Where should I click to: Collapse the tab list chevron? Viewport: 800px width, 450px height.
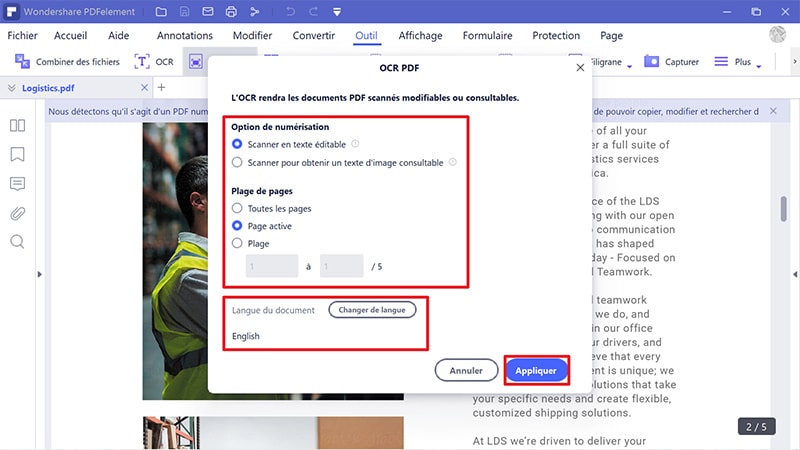click(11, 88)
